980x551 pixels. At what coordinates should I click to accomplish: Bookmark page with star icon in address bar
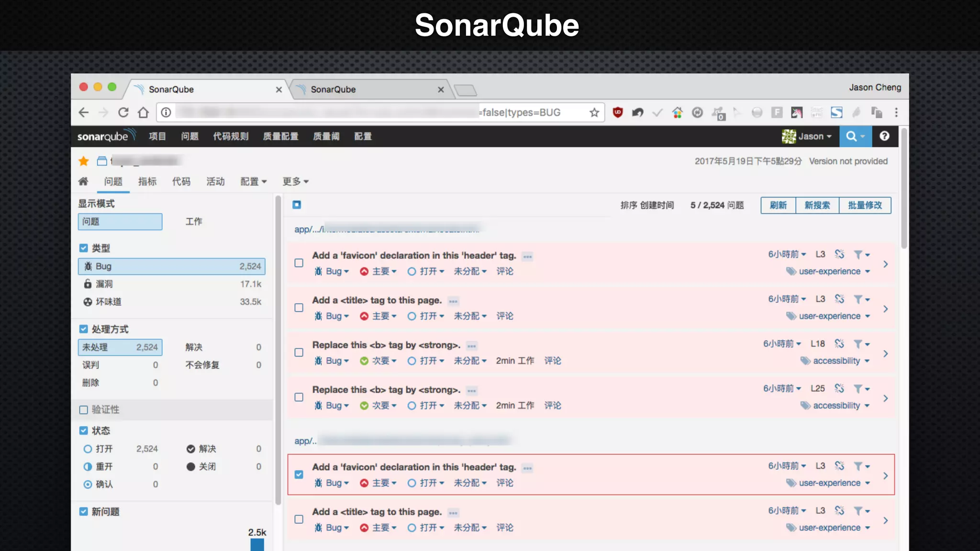pyautogui.click(x=594, y=112)
